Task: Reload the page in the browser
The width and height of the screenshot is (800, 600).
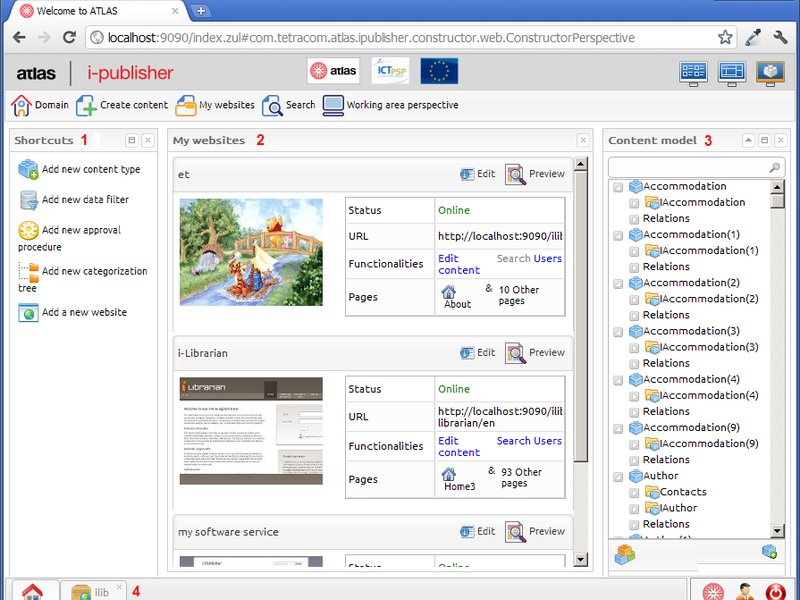Action: pos(69,37)
